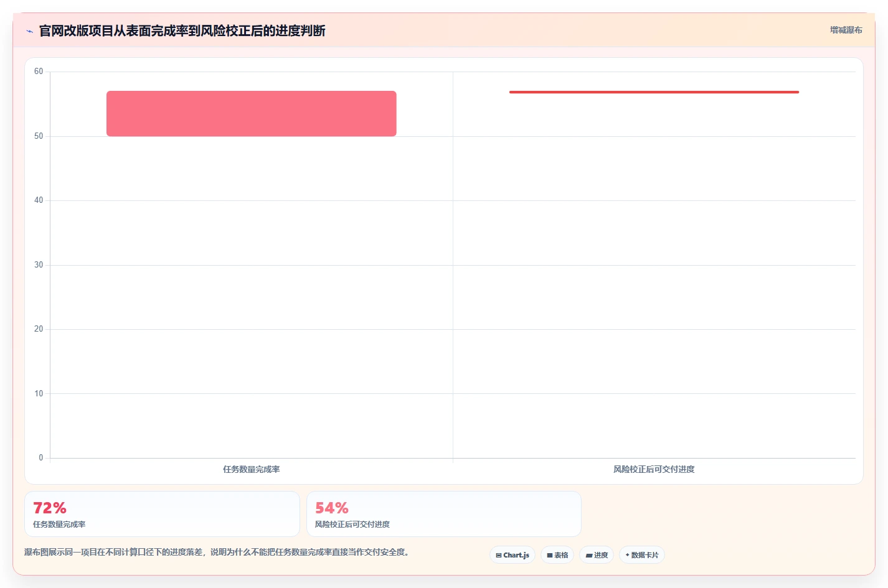Screen dimensions: 888x588
Task: Click the 10 y-axis tick label
Action: pos(39,394)
